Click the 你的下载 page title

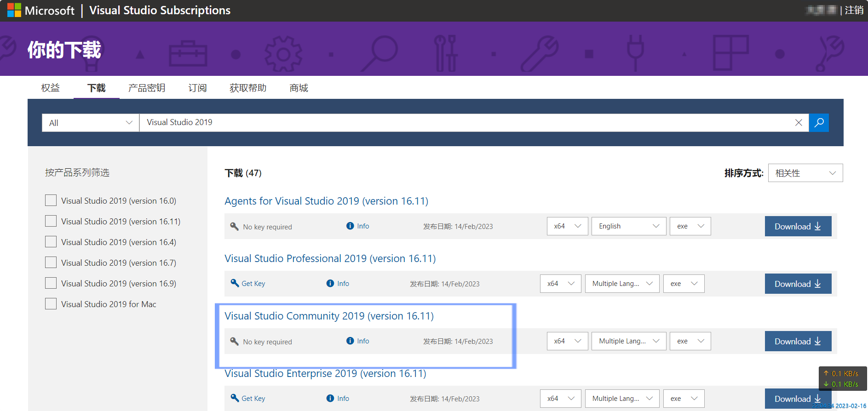coord(64,50)
